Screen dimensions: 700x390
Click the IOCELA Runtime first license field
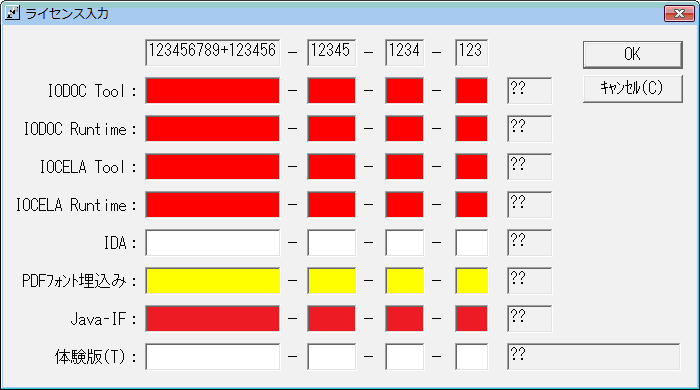coord(212,204)
